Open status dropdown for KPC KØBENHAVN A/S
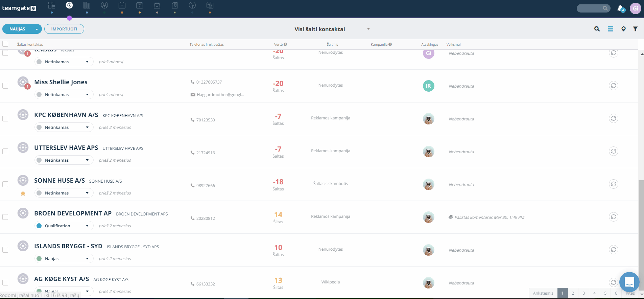Viewport: 644px width, 299px height. point(64,128)
